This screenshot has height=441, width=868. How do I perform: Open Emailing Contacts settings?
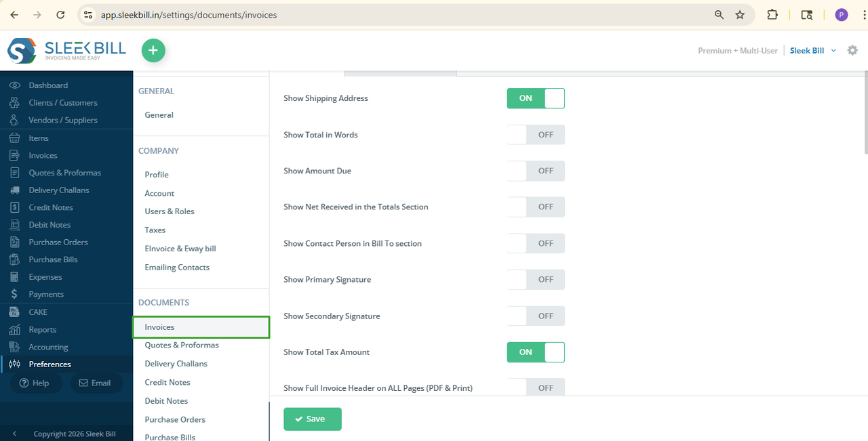[177, 268]
